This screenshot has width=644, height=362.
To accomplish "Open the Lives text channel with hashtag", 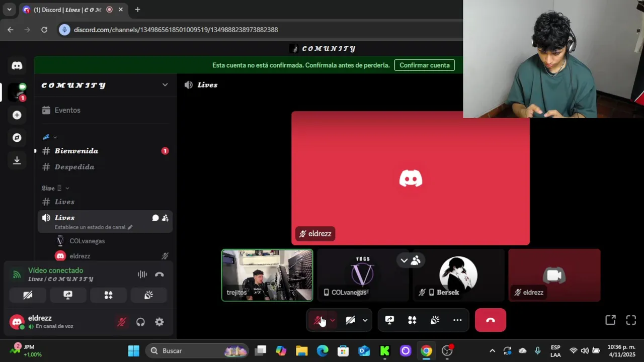I will [x=105, y=202].
